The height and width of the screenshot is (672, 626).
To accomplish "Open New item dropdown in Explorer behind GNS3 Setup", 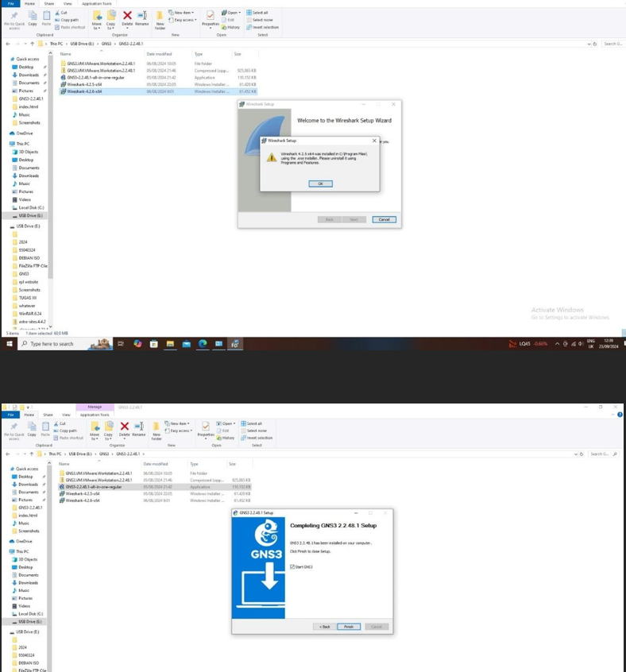I will pos(177,423).
